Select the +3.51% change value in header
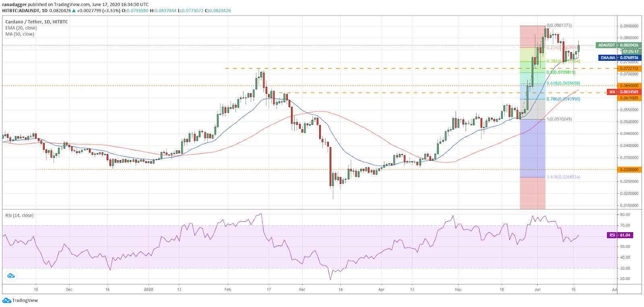Viewport: 644px width, 307px height. pos(111,10)
